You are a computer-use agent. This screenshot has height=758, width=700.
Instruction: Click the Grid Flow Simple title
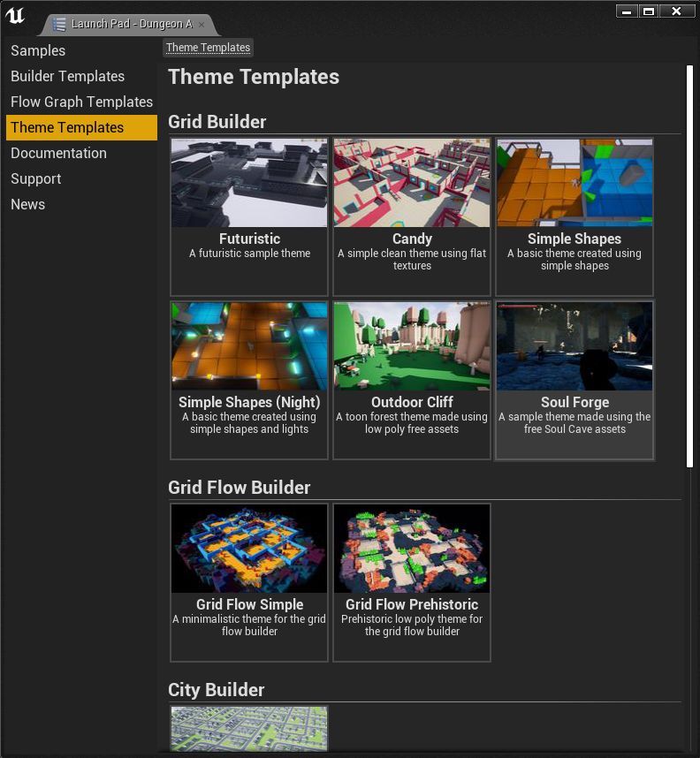249,604
